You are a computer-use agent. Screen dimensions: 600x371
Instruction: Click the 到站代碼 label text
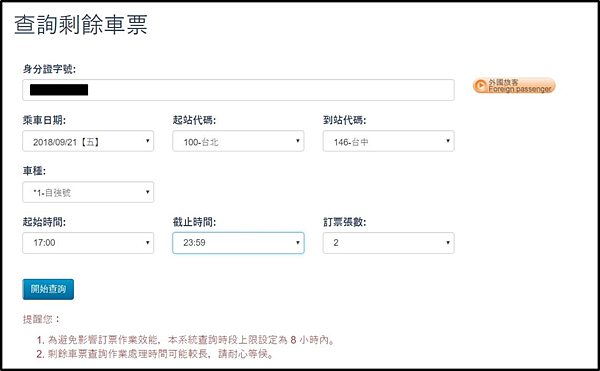tap(344, 120)
